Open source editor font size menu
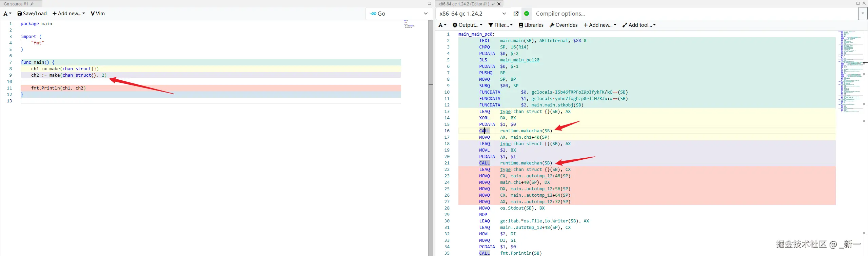The height and width of the screenshot is (256, 868). pos(7,14)
